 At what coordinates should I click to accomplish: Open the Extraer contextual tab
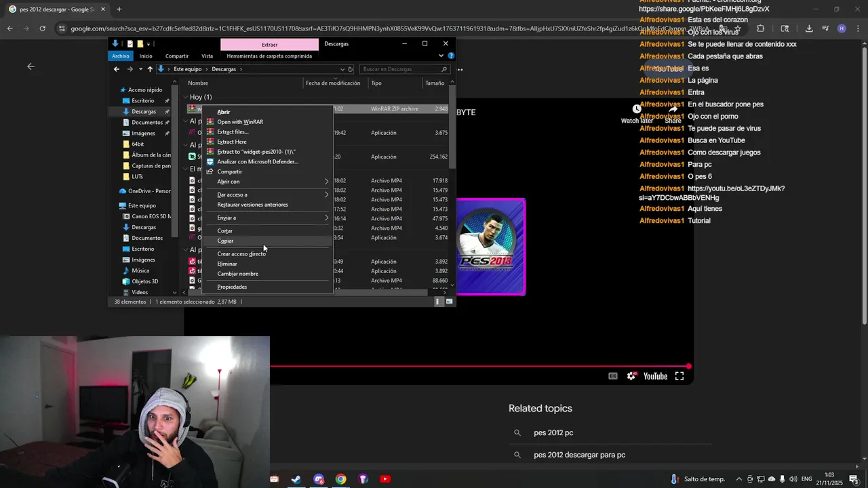click(269, 45)
